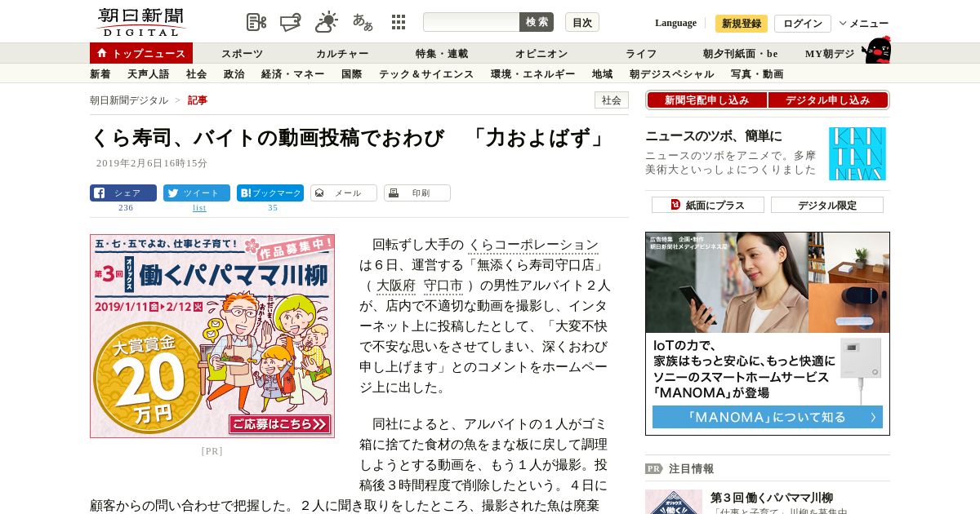Select the 朝夕刊紙面・be tab

pos(741,54)
